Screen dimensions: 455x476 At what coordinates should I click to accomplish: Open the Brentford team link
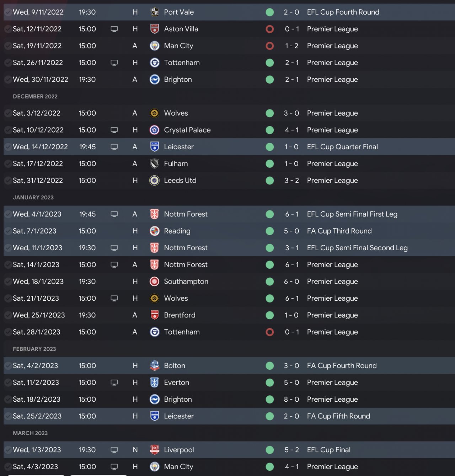tap(180, 315)
